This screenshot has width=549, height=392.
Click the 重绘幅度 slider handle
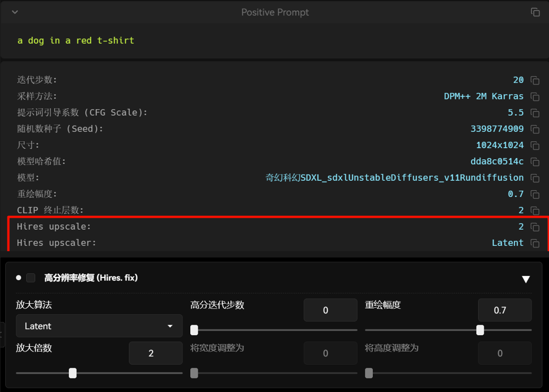480,330
